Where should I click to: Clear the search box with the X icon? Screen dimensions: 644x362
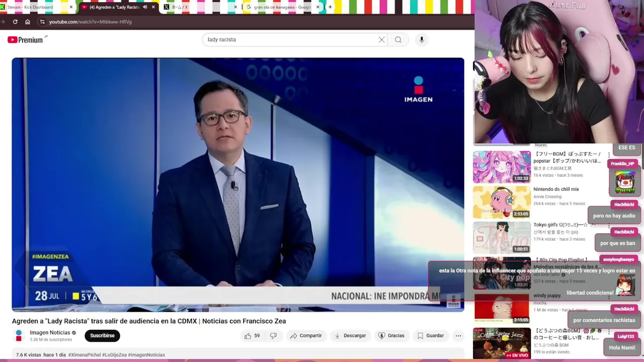coord(381,40)
